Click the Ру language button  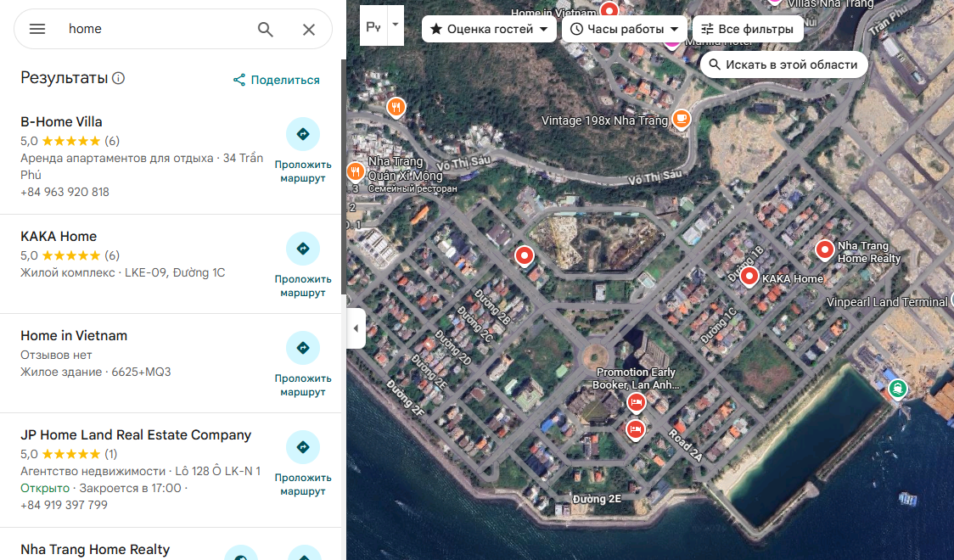(373, 25)
